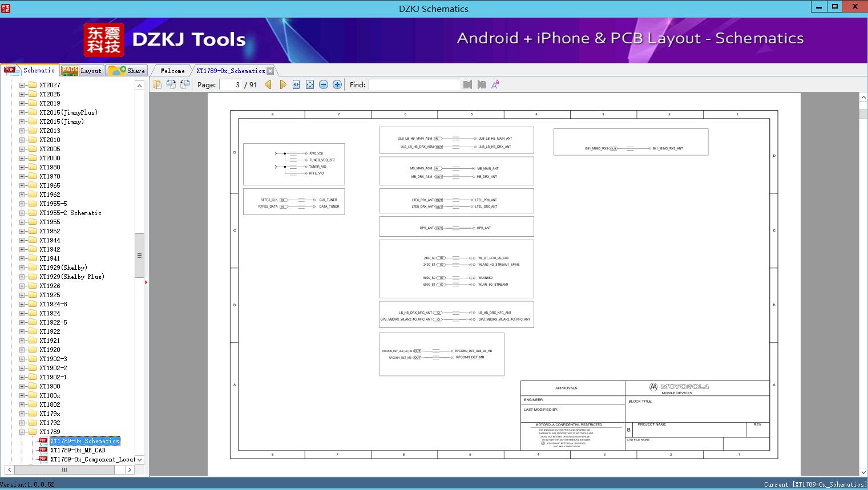Click the page number field

click(x=231, y=84)
